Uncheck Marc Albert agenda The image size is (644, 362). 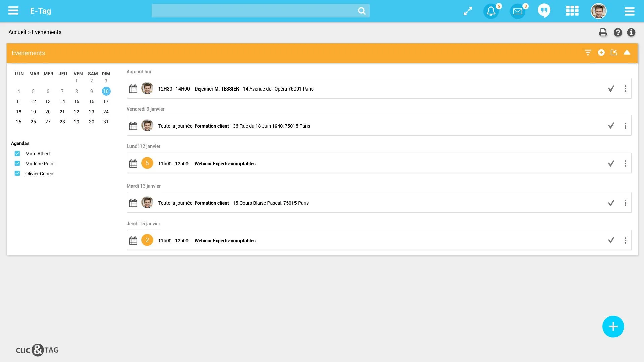17,153
